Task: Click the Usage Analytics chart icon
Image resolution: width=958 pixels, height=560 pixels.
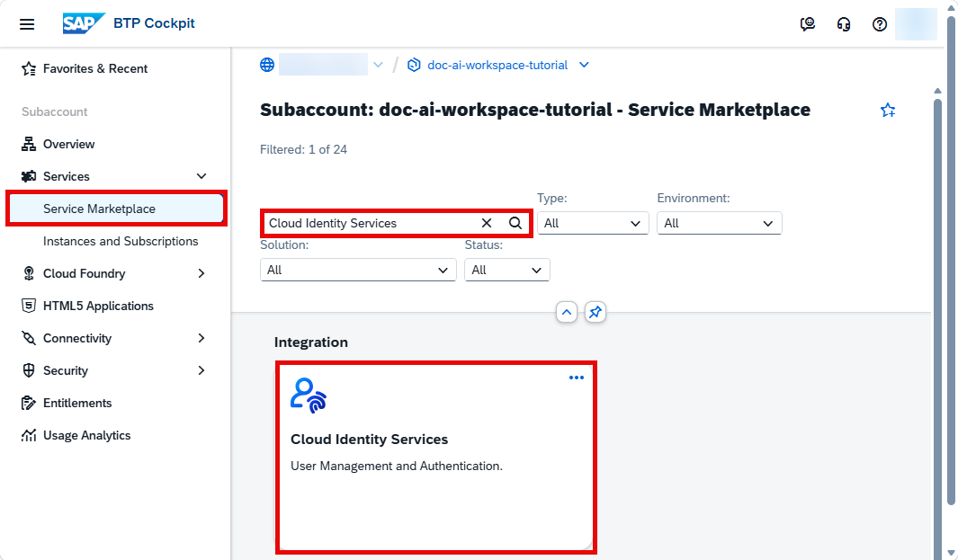Action: 29,435
